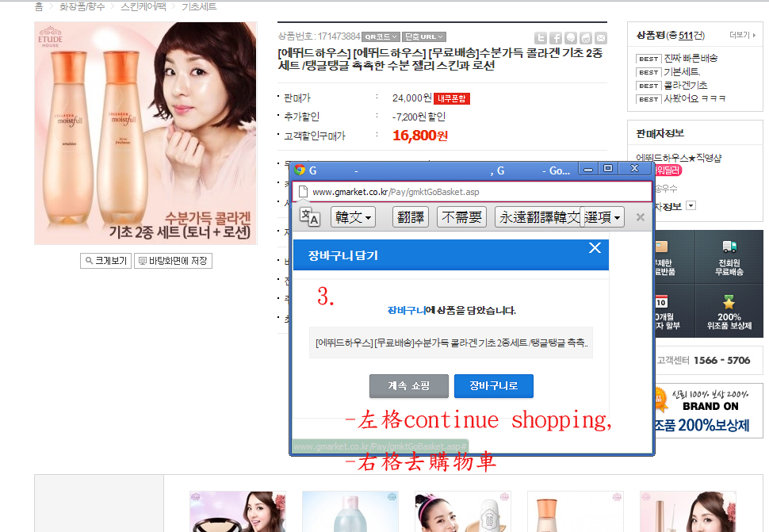Open the blue 장바구니 link in the popup message

coord(407,310)
